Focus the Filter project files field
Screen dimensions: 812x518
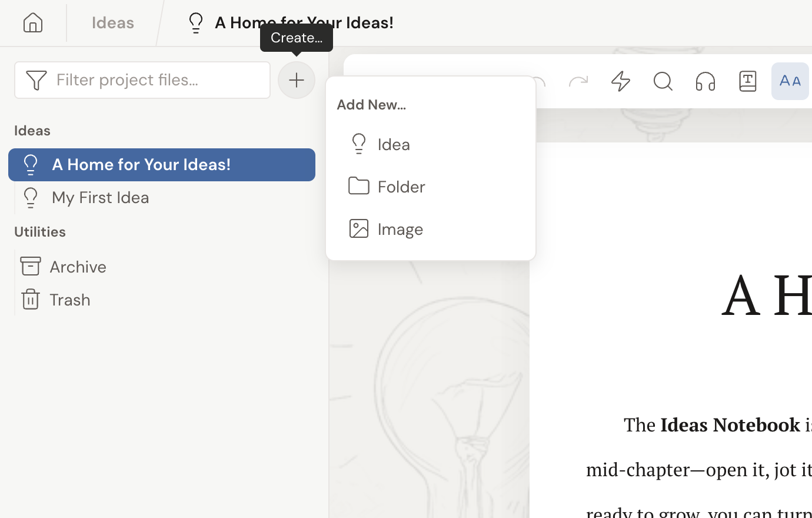coord(142,80)
